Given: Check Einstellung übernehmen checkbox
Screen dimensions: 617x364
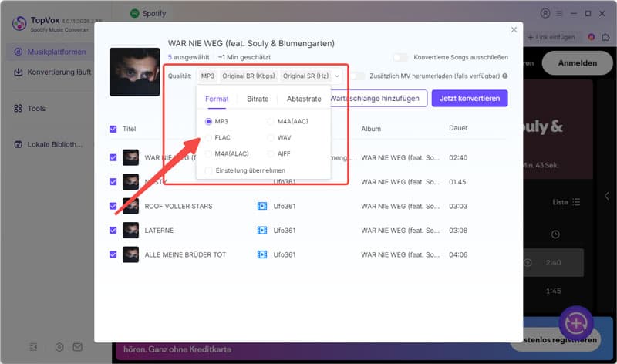Looking at the screenshot, I should tap(209, 170).
